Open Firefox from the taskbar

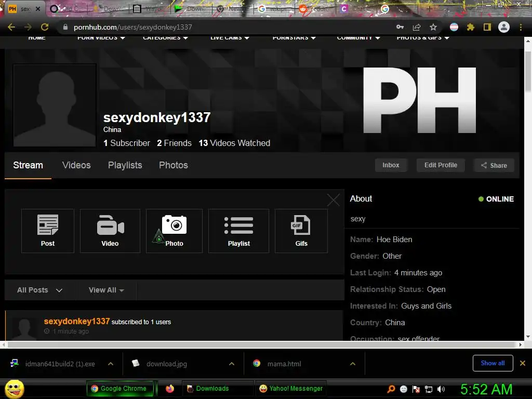point(170,389)
